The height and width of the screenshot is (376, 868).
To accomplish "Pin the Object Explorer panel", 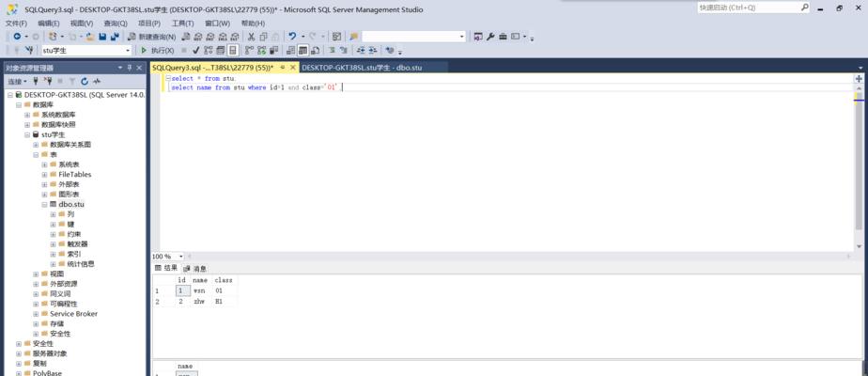I will [x=130, y=68].
